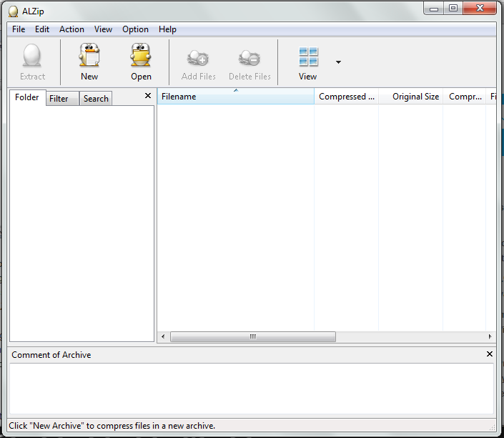Open the Help menu
The height and width of the screenshot is (438, 504).
coord(167,29)
